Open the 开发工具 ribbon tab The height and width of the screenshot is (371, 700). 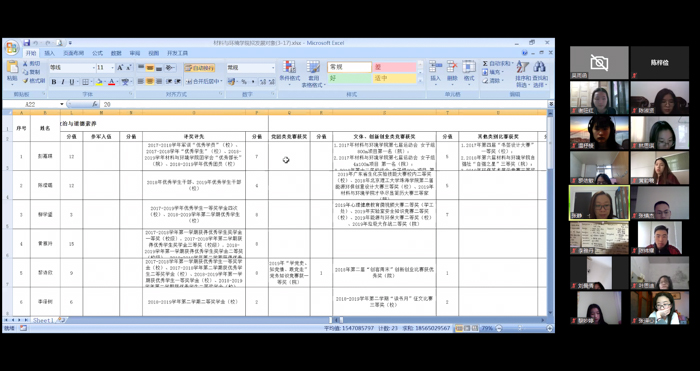177,53
